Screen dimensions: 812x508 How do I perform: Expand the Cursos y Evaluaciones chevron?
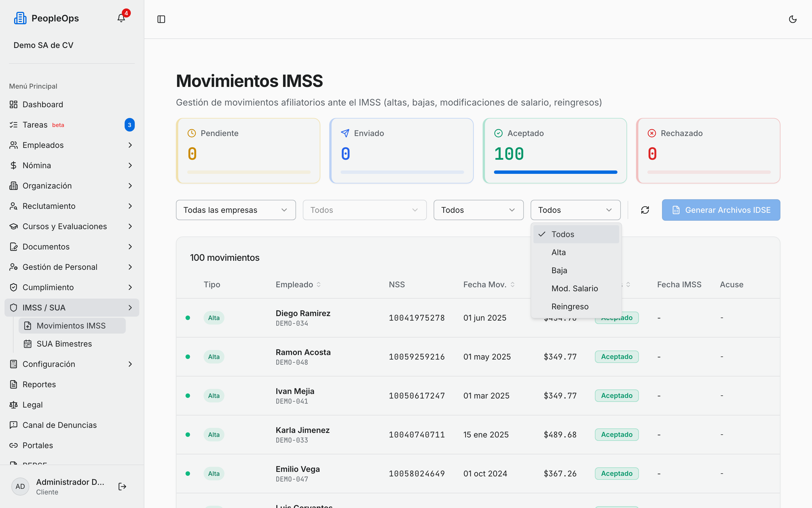pyautogui.click(x=130, y=226)
